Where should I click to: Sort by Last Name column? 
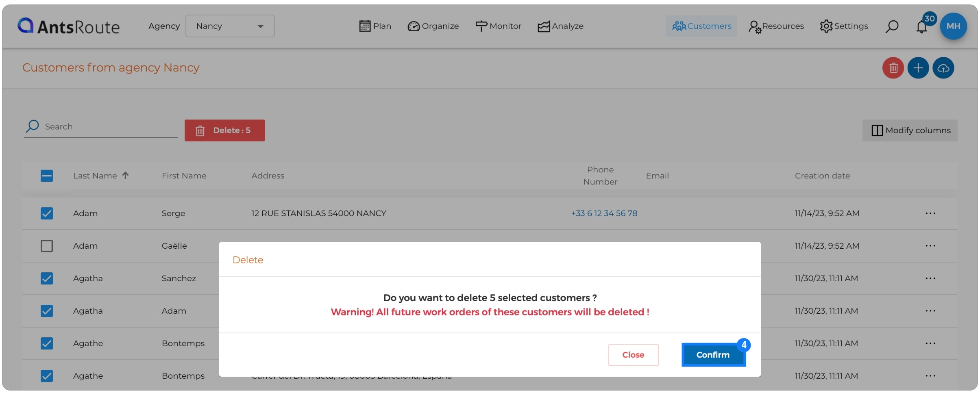95,176
